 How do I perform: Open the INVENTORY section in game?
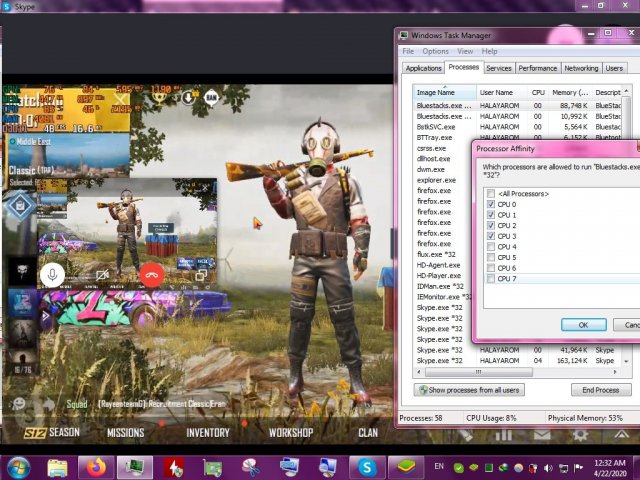click(207, 433)
